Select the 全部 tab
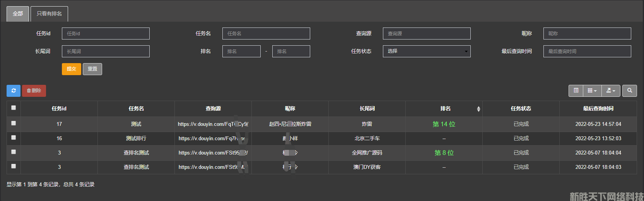The image size is (644, 201). 18,14
